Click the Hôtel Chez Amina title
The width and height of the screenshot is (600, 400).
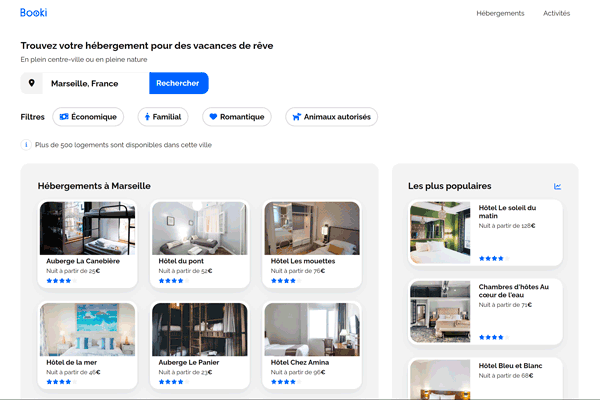pos(300,362)
